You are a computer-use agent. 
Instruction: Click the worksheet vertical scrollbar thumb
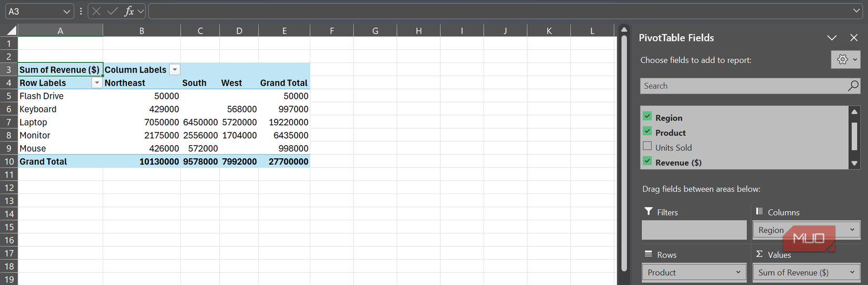point(624,152)
